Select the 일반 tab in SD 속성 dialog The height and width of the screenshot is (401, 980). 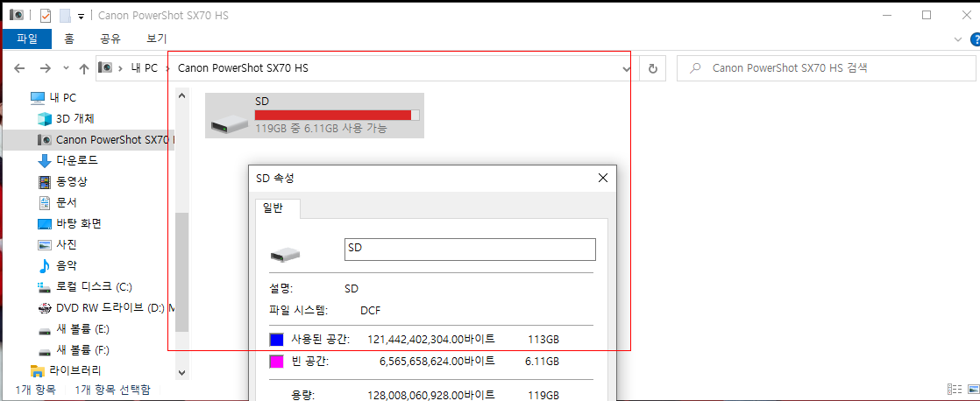click(x=278, y=208)
